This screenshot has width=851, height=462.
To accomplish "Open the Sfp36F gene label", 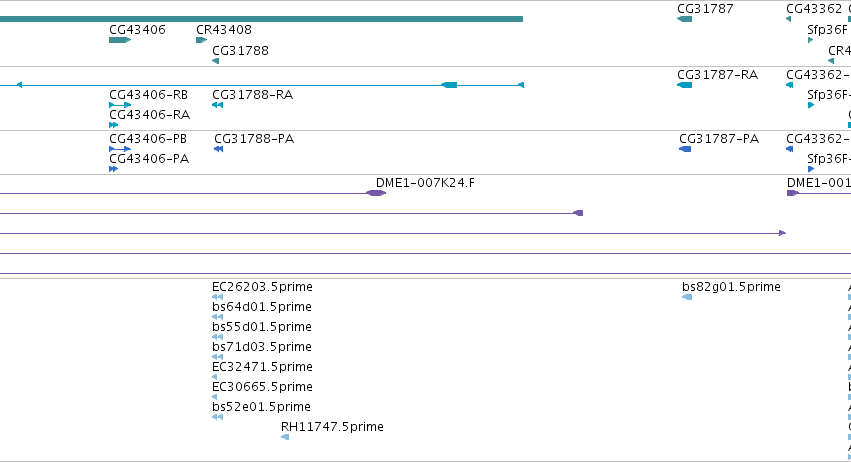I will pyautogui.click(x=827, y=30).
